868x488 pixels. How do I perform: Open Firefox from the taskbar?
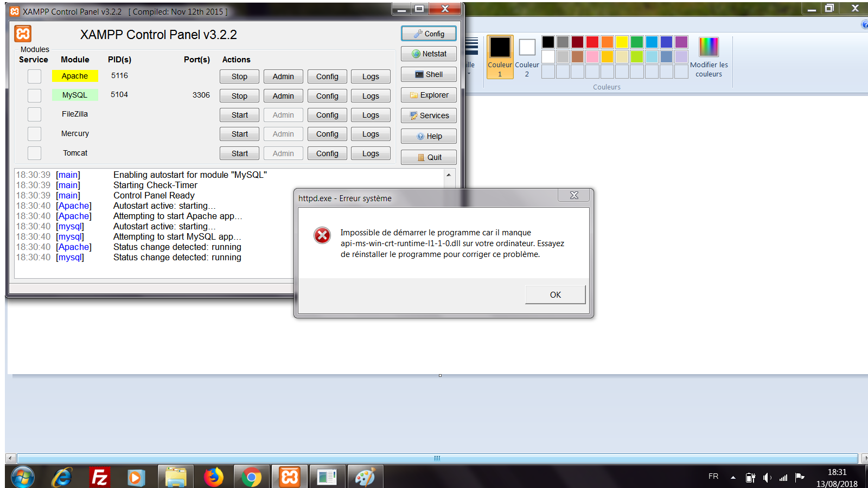213,477
